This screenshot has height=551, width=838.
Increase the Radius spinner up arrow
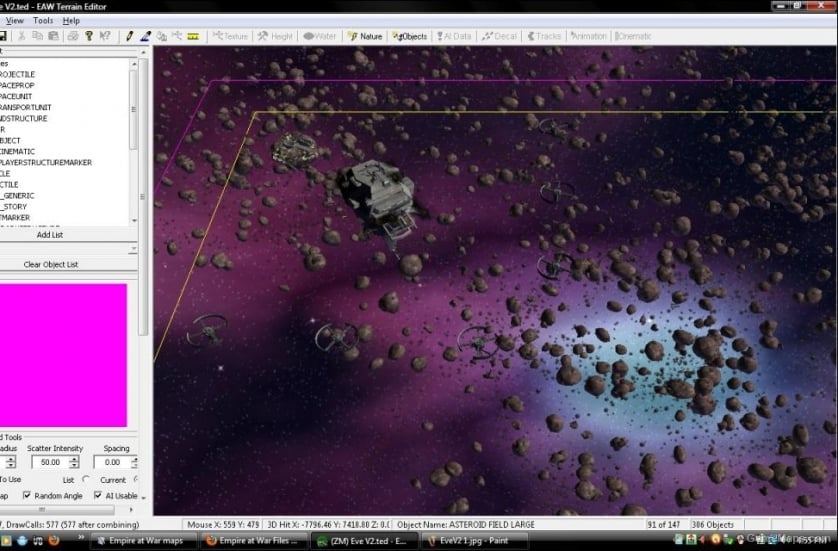[10, 459]
